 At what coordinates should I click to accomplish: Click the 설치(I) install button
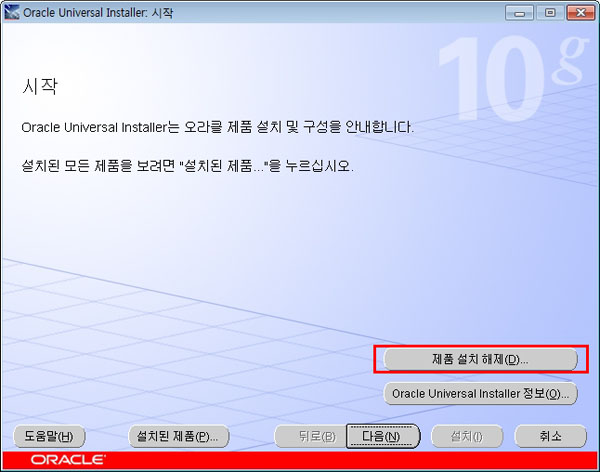pyautogui.click(x=467, y=436)
